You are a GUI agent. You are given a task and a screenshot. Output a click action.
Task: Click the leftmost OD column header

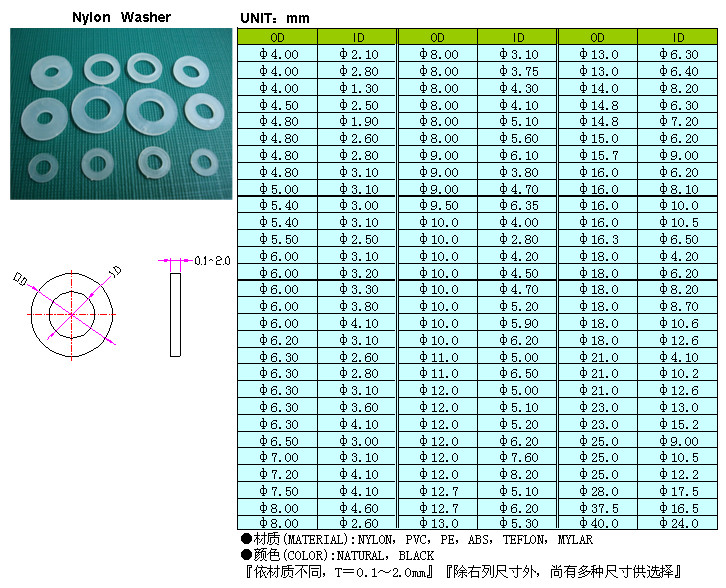point(277,37)
